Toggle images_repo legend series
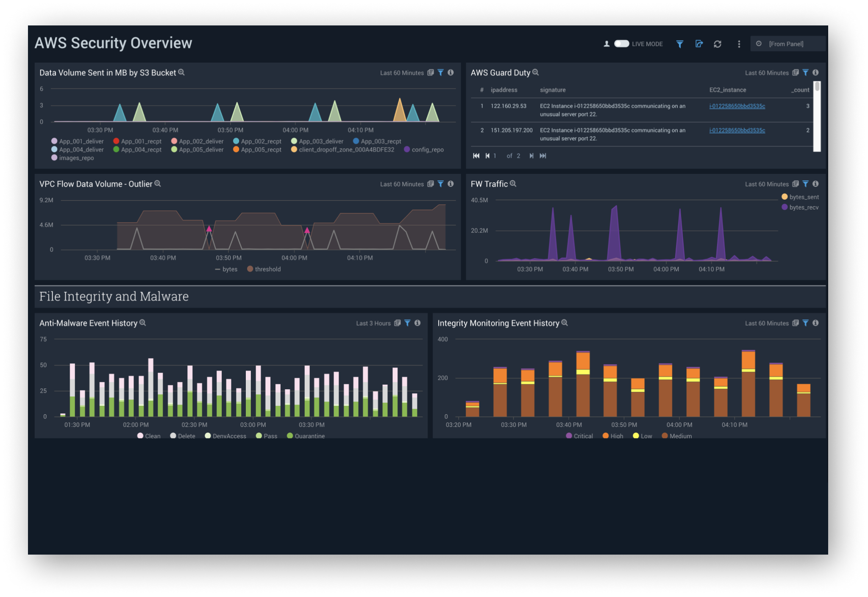 click(72, 158)
